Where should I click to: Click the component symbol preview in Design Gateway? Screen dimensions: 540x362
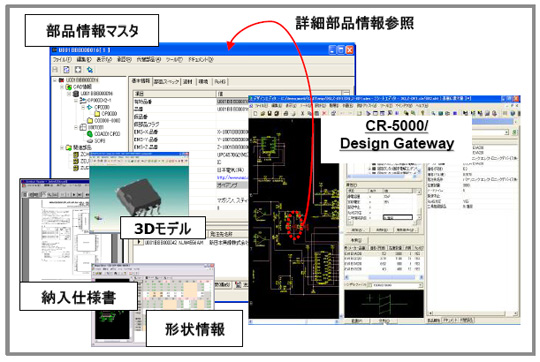(x=384, y=303)
